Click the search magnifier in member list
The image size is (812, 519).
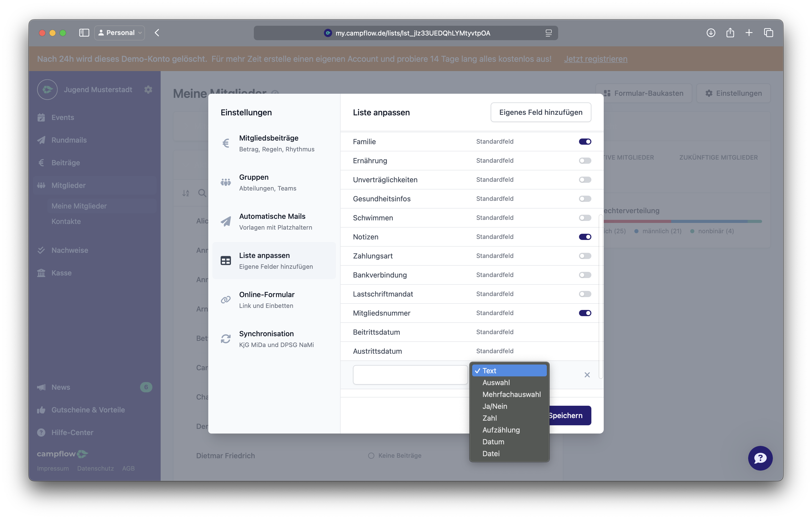coord(202,193)
